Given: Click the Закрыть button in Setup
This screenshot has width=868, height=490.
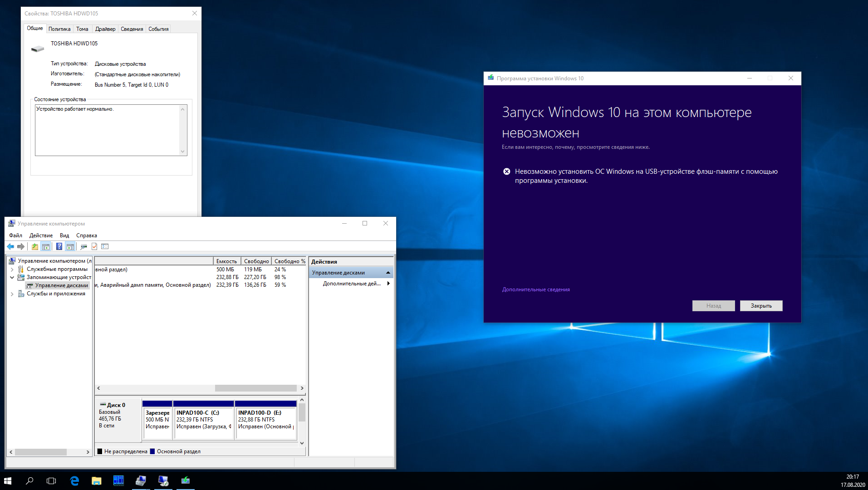Looking at the screenshot, I should (761, 306).
